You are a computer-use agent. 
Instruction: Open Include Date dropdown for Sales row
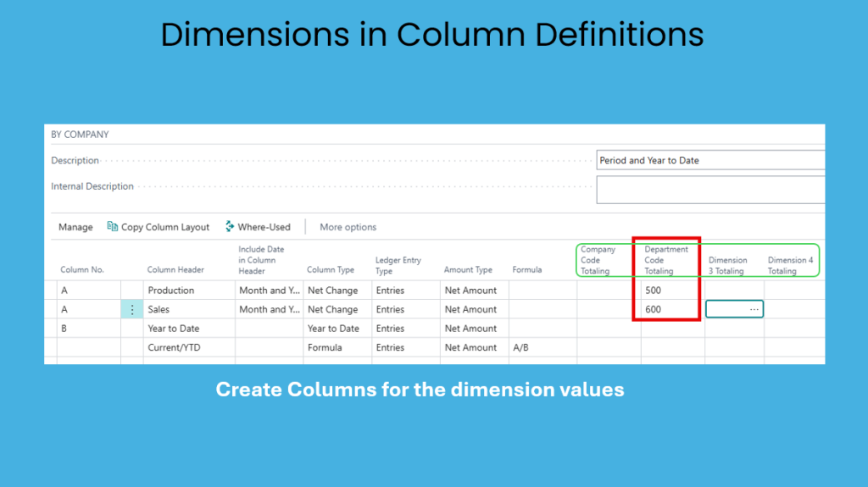pos(269,310)
